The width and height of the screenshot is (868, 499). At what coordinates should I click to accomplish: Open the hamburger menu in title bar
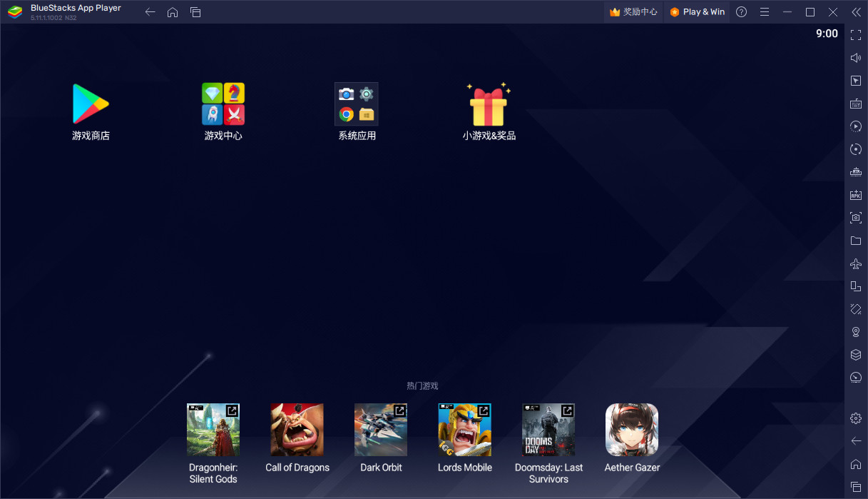click(765, 12)
